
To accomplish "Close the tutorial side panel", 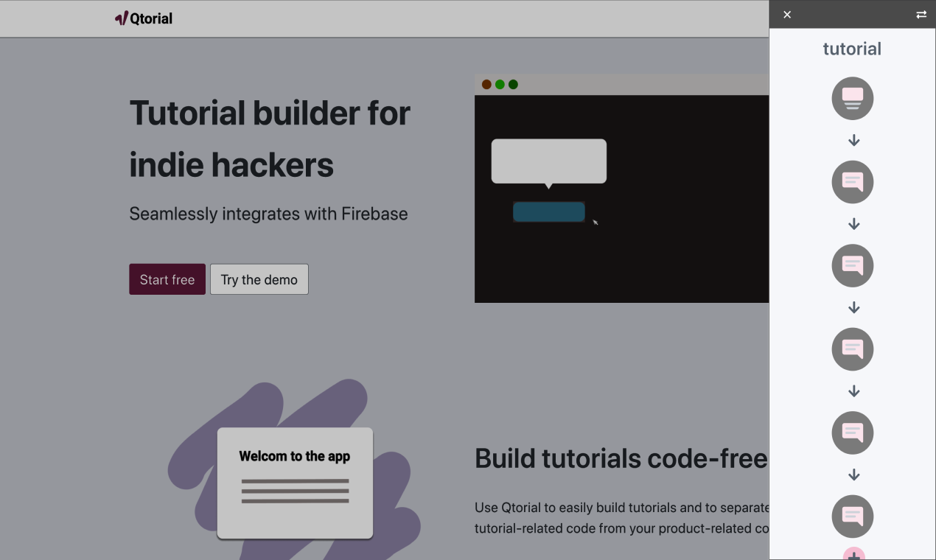I will pos(787,15).
